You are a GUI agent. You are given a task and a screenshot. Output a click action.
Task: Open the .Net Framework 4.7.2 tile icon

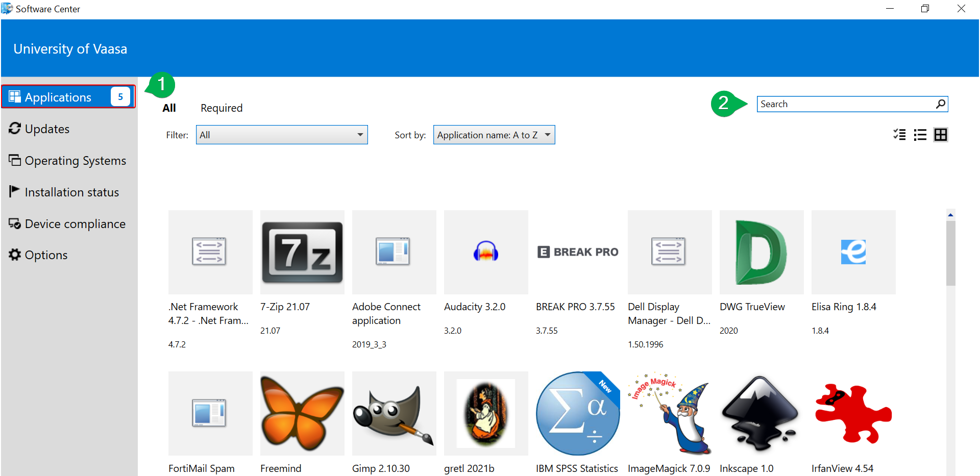click(210, 252)
